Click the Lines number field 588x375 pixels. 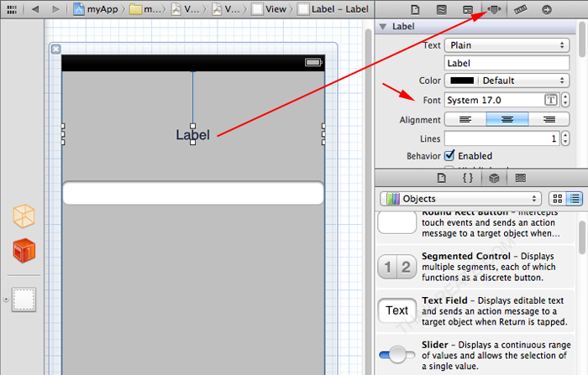pos(501,138)
